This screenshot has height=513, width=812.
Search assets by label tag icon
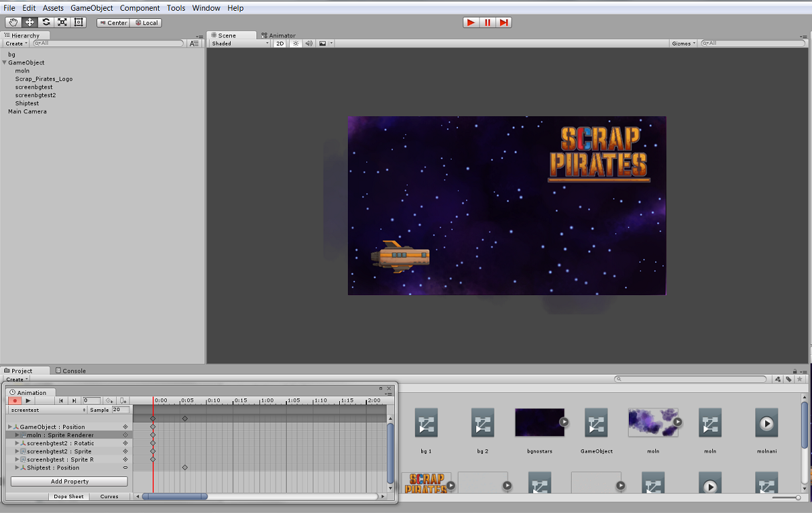788,379
